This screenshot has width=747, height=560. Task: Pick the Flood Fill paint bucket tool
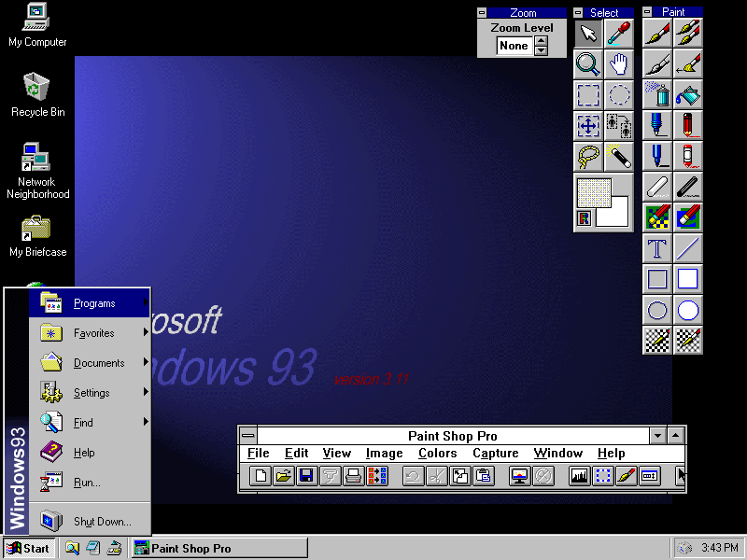[x=688, y=94]
